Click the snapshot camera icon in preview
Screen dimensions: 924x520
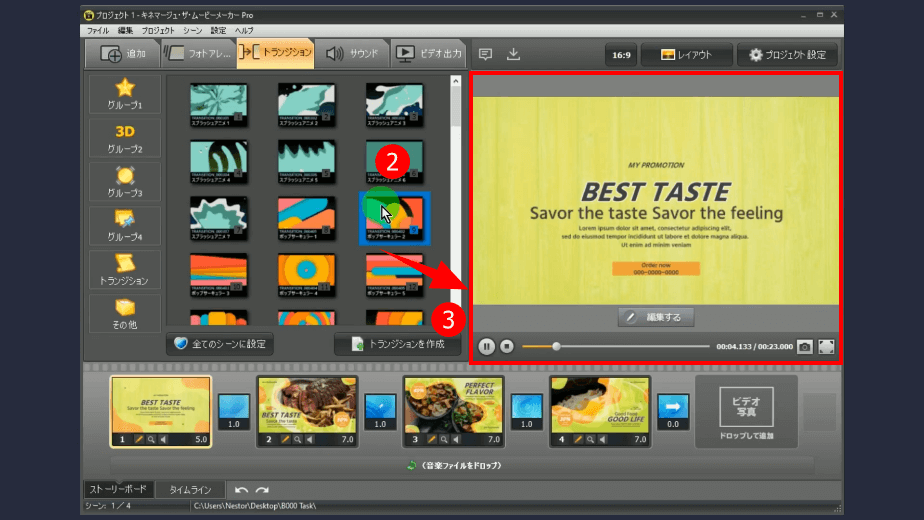pyautogui.click(x=805, y=346)
